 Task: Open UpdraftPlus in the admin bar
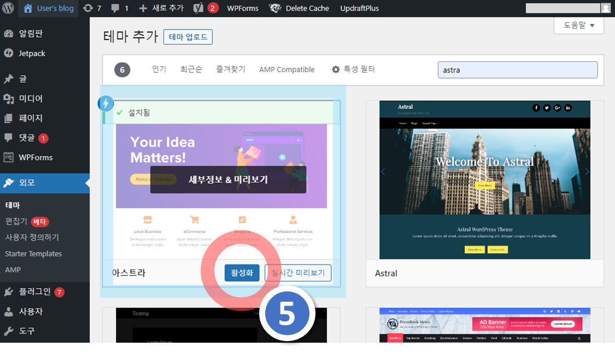click(x=359, y=8)
